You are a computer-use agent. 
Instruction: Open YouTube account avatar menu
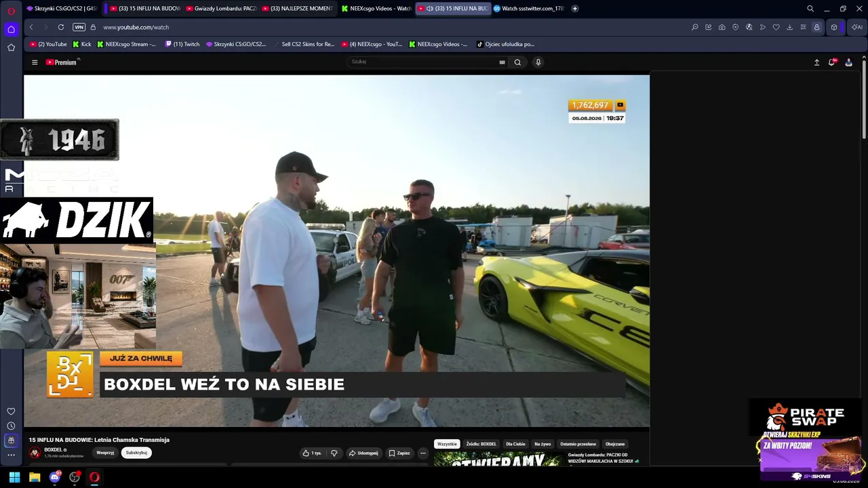coord(848,62)
